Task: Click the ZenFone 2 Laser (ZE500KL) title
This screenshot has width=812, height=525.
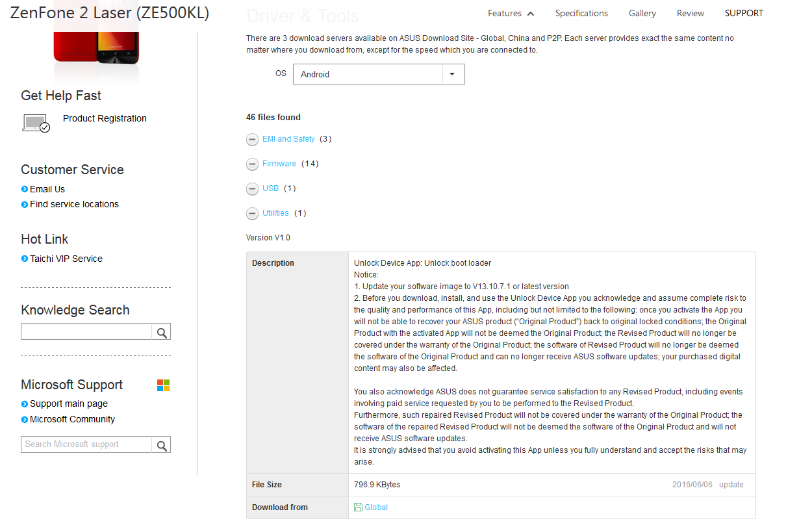Action: [x=110, y=13]
